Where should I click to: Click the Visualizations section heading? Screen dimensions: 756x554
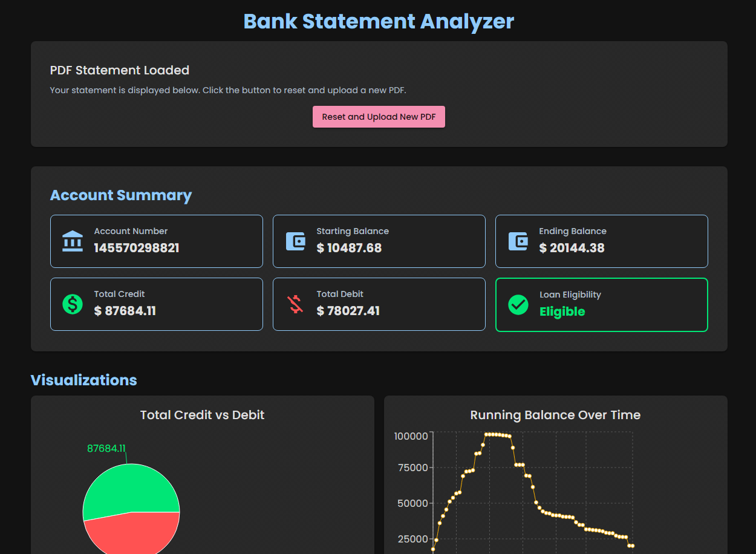83,380
